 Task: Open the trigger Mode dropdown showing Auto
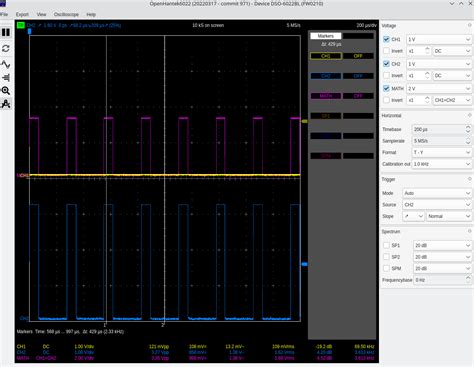point(437,193)
